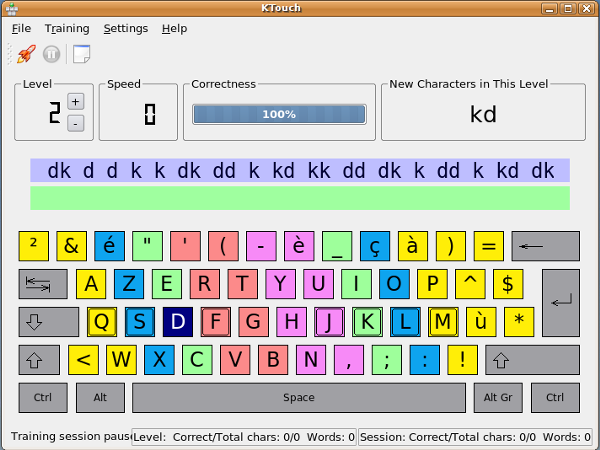600x450 pixels.
Task: Click the yellow W key
Action: pyautogui.click(x=121, y=360)
